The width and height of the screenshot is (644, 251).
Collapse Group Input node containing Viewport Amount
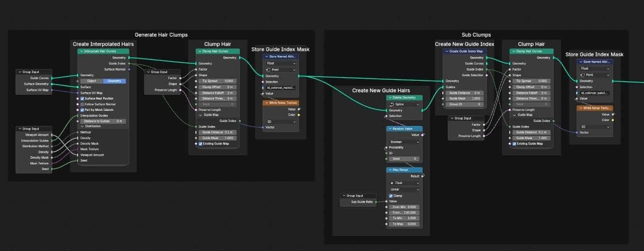point(20,129)
